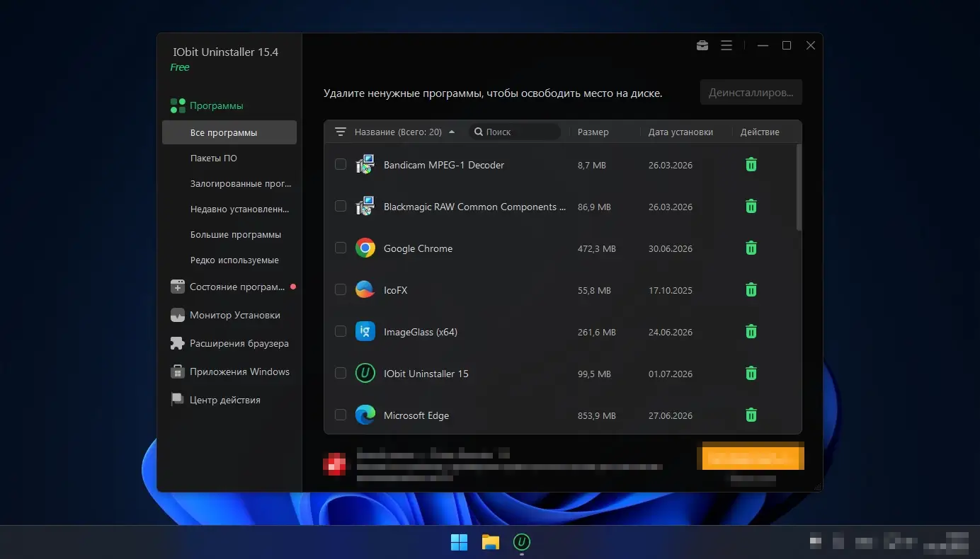Tick the checkbox for Bandicam MPEG-1 Decoder

pos(341,165)
